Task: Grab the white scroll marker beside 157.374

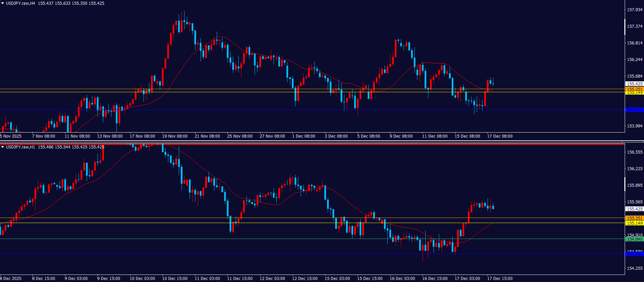Action: tap(625, 27)
